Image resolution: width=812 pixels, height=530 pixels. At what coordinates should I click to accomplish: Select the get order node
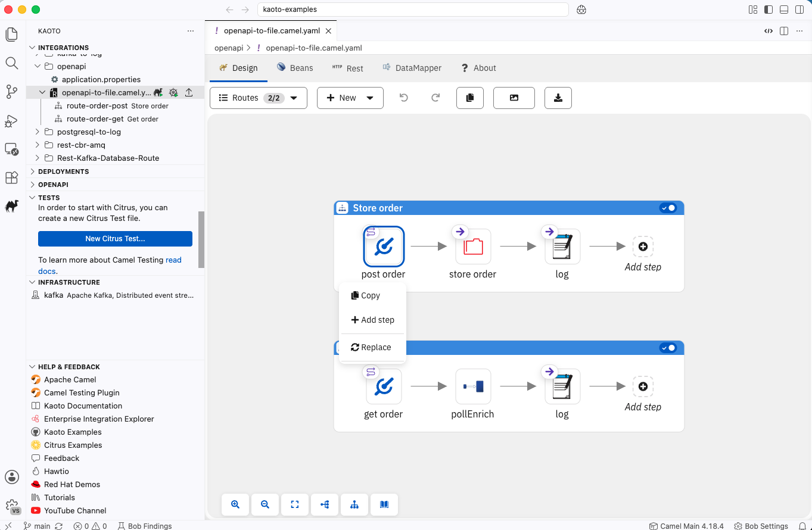384,386
